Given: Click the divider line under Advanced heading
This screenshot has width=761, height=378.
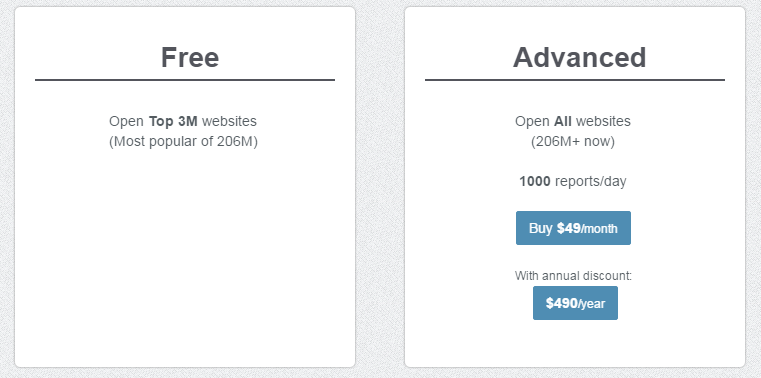Looking at the screenshot, I should pyautogui.click(x=575, y=80).
